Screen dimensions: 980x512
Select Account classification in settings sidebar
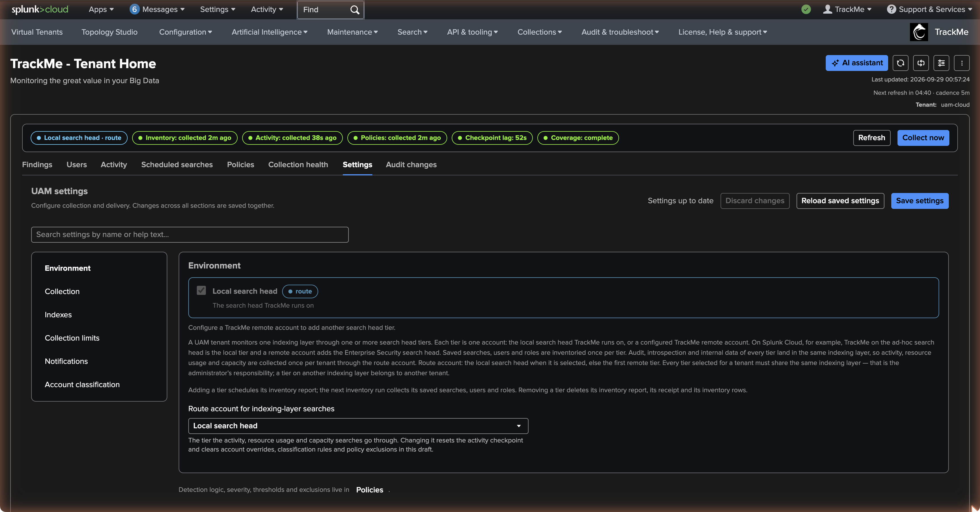tap(82, 385)
